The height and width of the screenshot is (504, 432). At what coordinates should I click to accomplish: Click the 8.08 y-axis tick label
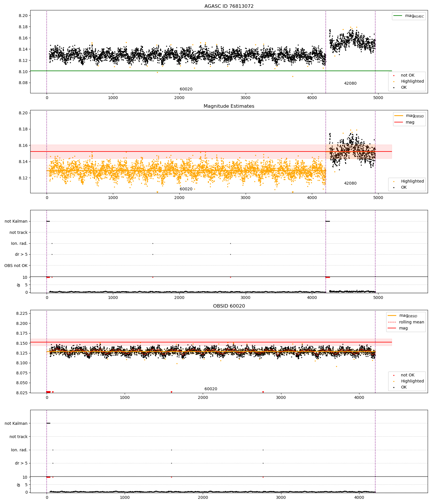click(x=23, y=83)
